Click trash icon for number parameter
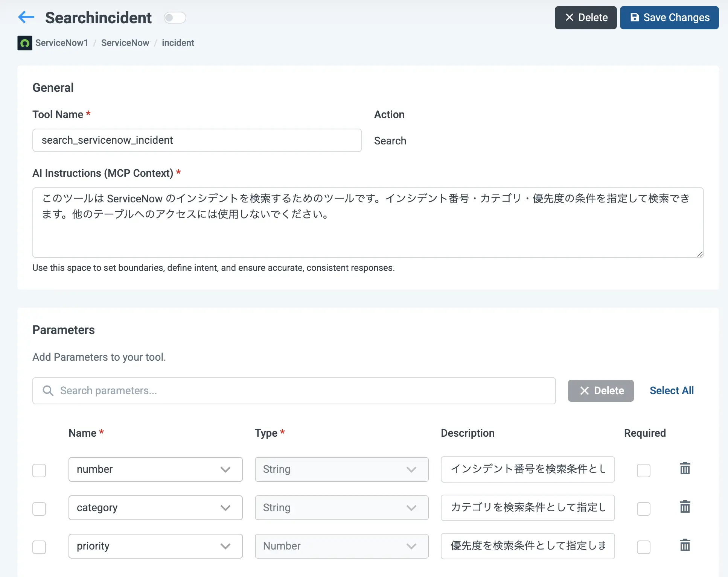 (685, 469)
